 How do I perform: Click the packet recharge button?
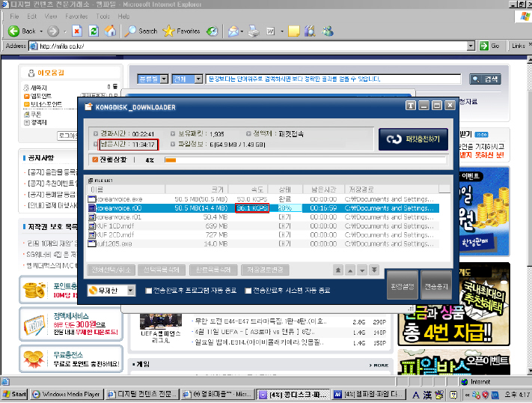413,139
